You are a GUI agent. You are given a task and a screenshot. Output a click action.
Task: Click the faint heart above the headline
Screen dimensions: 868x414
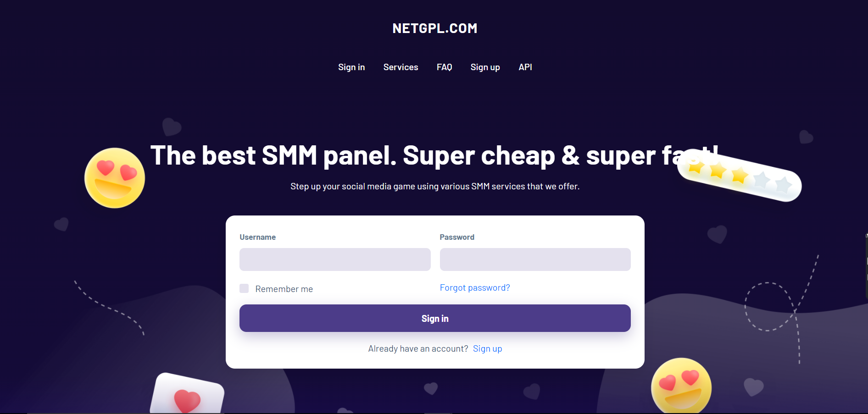click(172, 127)
